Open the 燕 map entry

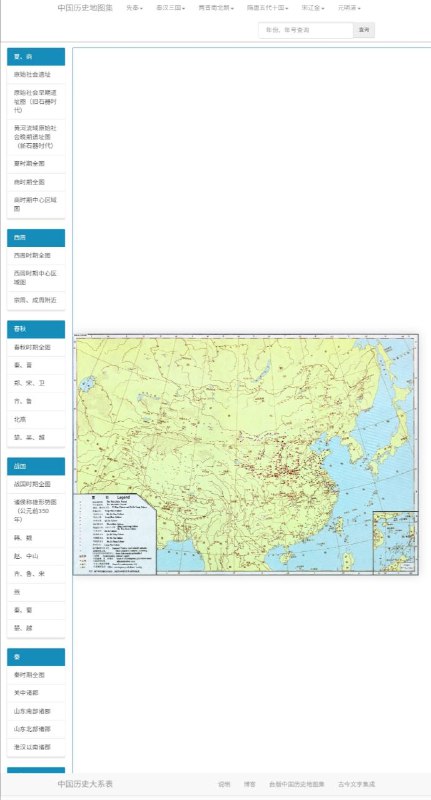pos(36,592)
